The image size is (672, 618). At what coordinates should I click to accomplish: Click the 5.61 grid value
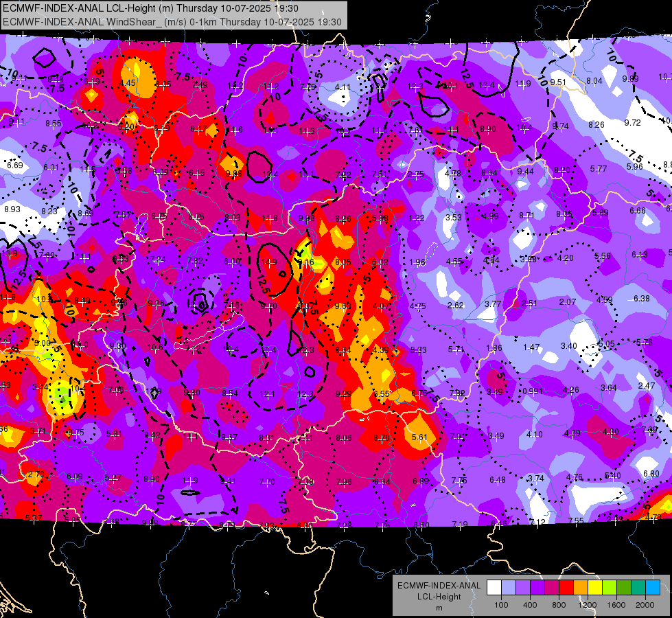pos(419,437)
